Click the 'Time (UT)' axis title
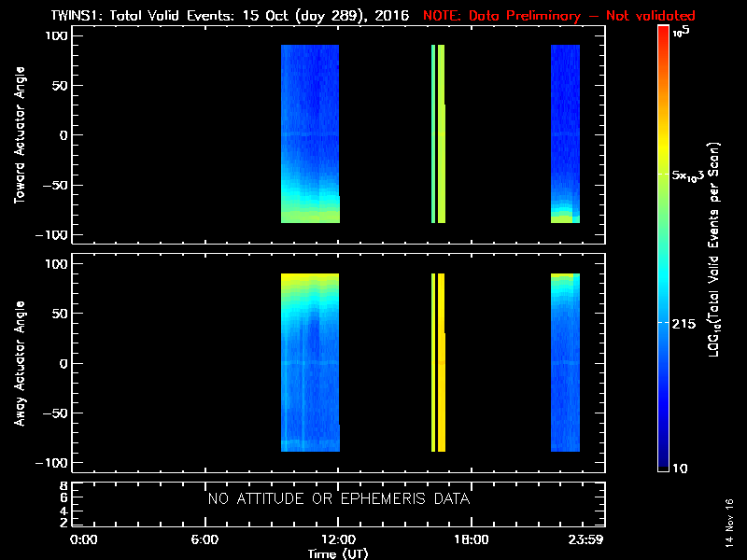 (x=338, y=553)
